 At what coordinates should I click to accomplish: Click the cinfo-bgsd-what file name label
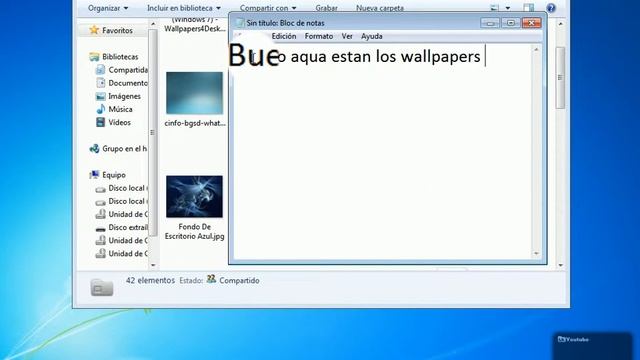click(x=195, y=123)
